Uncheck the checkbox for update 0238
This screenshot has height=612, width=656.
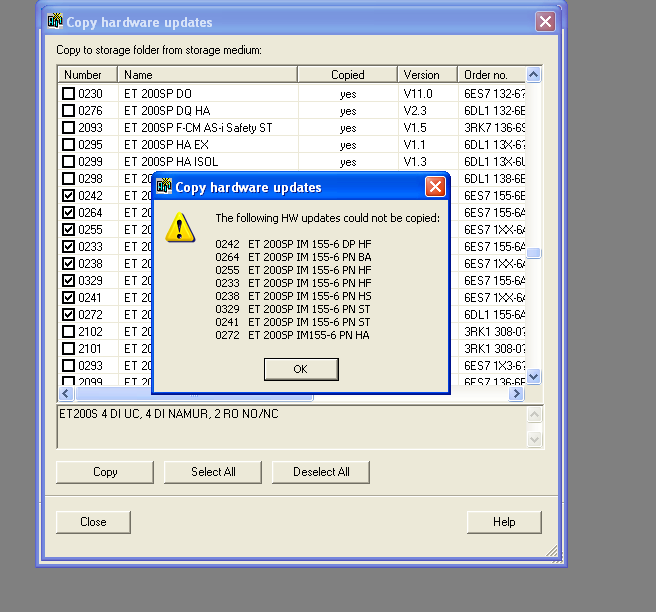68,264
